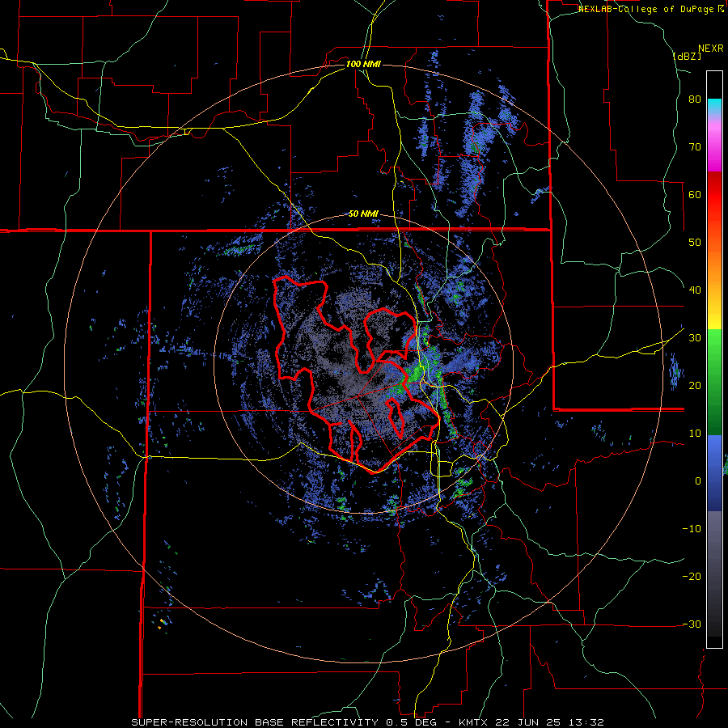This screenshot has width=728, height=728.
Task: Click the "NEXR" label above the legend
Action: (x=711, y=49)
